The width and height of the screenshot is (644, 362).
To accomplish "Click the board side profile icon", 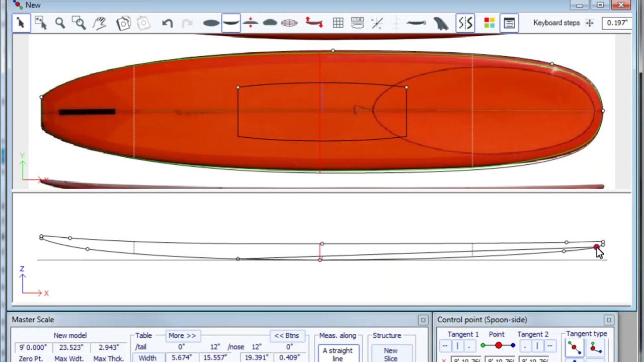I will coord(416,23).
